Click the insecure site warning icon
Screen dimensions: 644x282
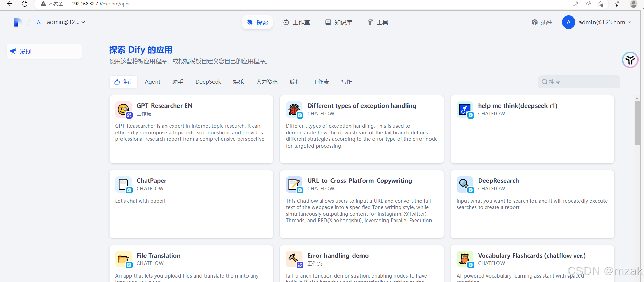(43, 4)
